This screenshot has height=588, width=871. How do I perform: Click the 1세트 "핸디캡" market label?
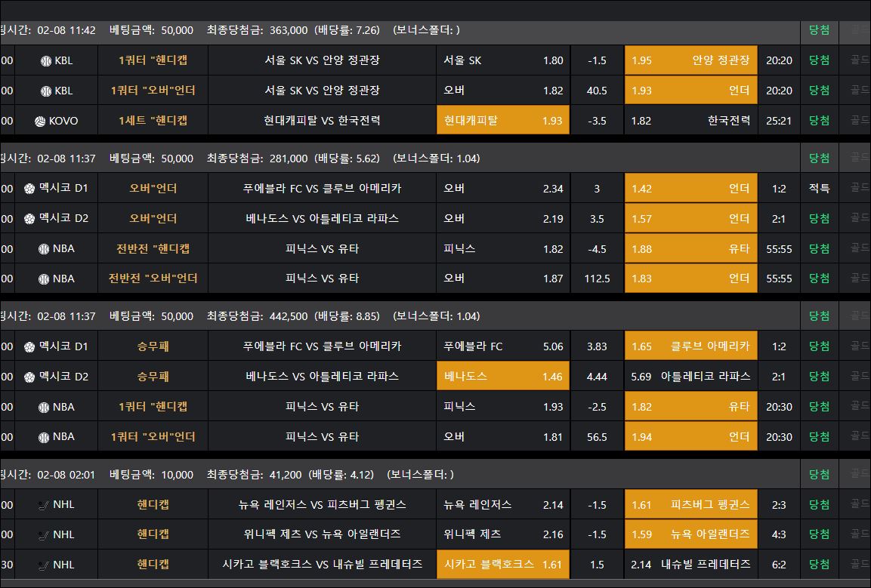[x=153, y=120]
